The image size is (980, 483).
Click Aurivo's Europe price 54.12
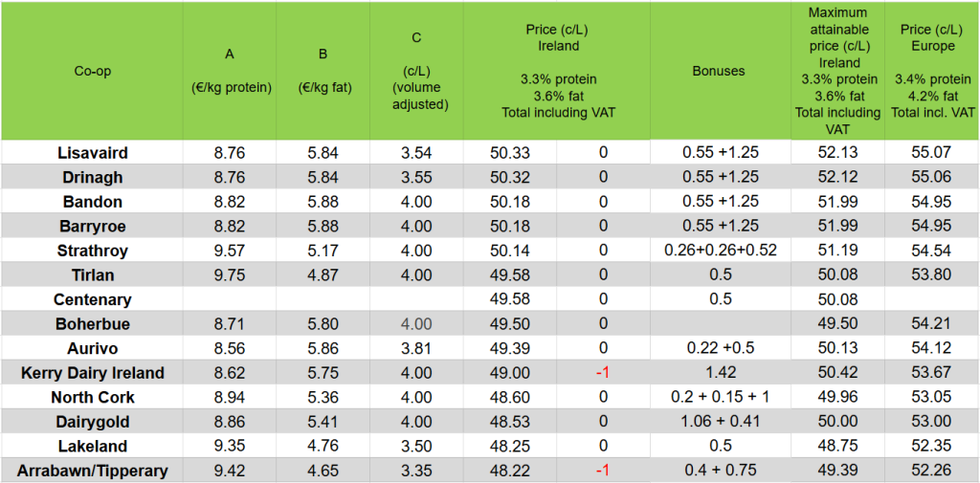click(x=932, y=348)
